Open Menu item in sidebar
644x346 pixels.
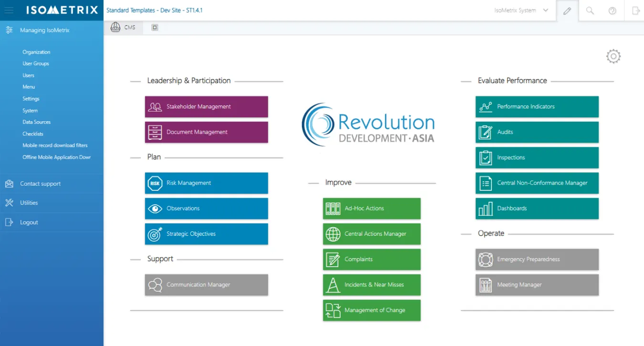click(x=29, y=87)
